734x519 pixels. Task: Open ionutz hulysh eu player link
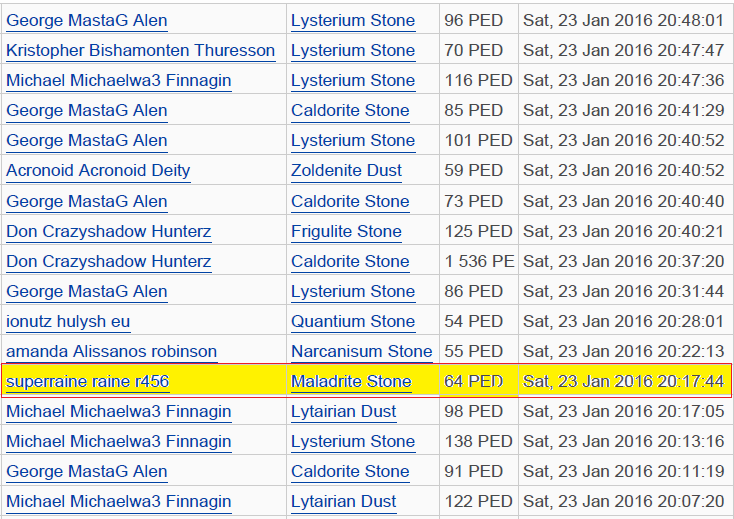coord(68,322)
